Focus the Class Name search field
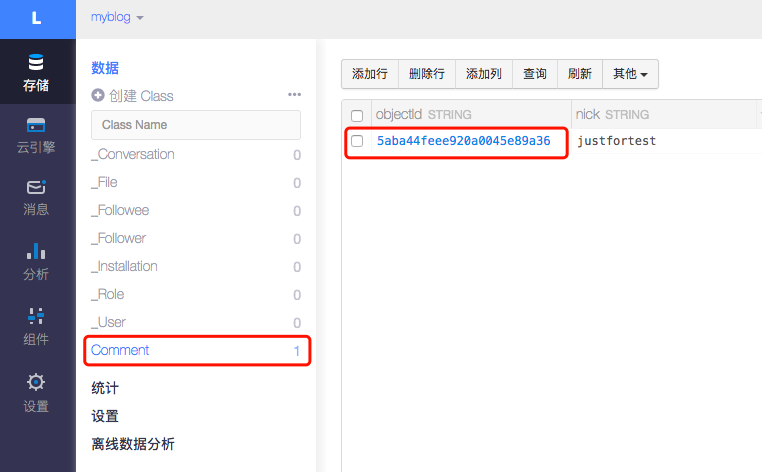 (196, 125)
